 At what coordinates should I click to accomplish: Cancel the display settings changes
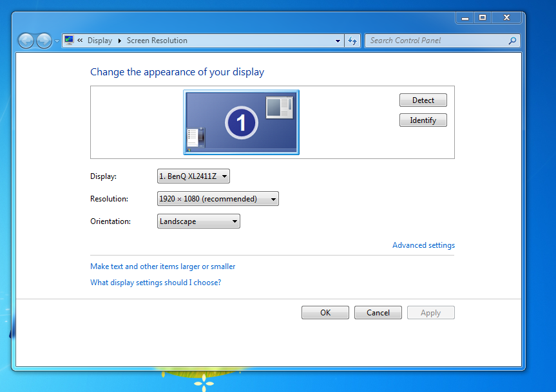(x=378, y=313)
